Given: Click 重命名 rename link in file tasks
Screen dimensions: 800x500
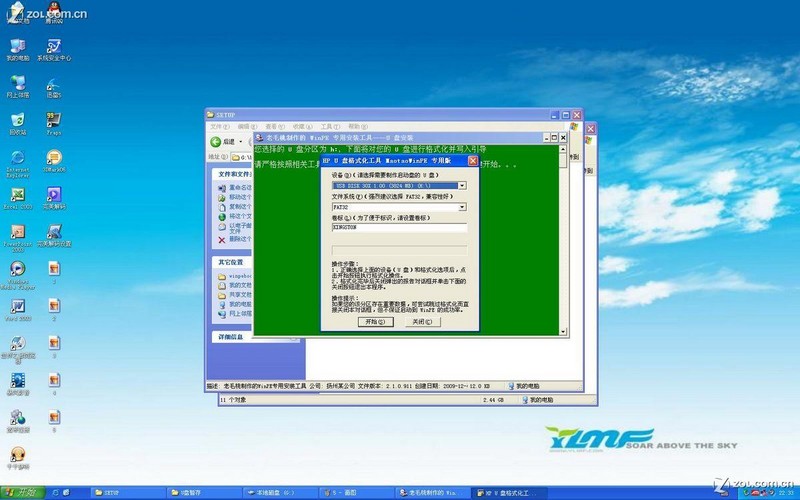Looking at the screenshot, I should [240, 188].
